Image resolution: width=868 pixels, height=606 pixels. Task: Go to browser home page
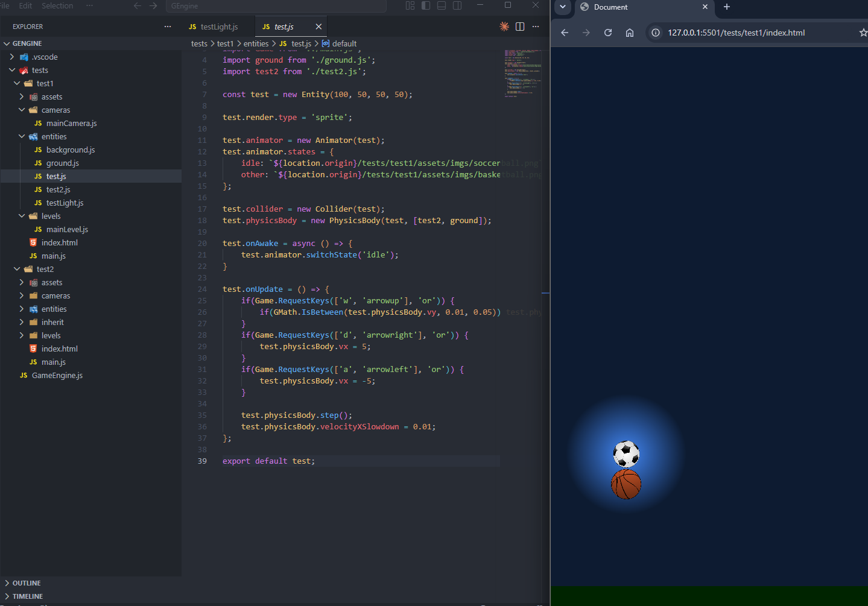[x=630, y=33]
